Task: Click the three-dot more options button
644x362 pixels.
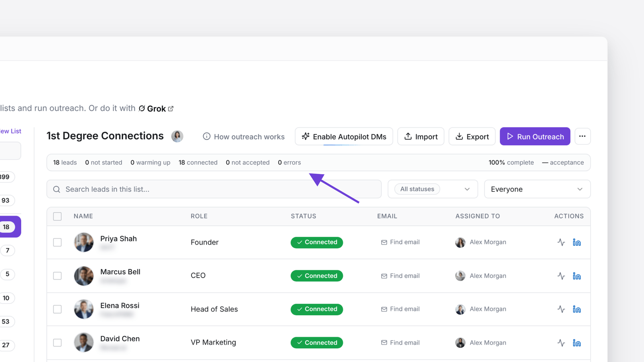Action: pos(582,136)
